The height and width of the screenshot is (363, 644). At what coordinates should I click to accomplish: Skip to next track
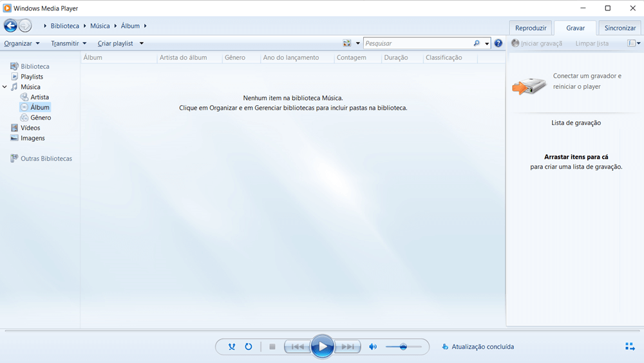[x=348, y=346]
